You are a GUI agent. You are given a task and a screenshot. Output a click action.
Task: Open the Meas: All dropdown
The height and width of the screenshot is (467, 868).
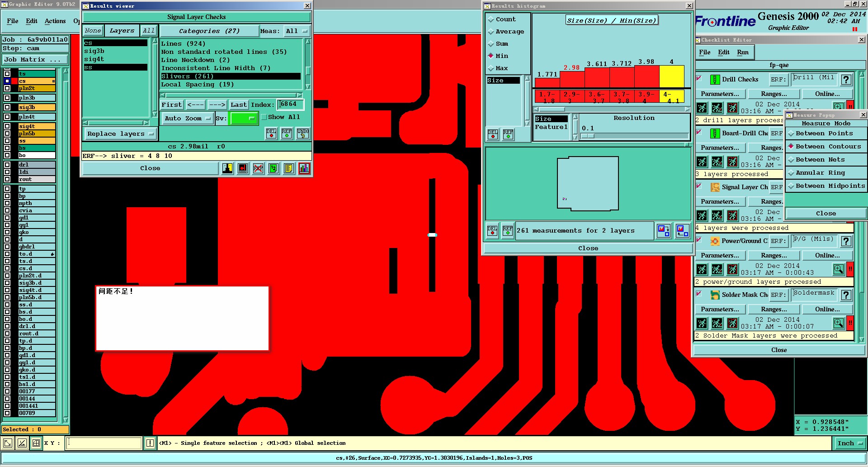(297, 31)
